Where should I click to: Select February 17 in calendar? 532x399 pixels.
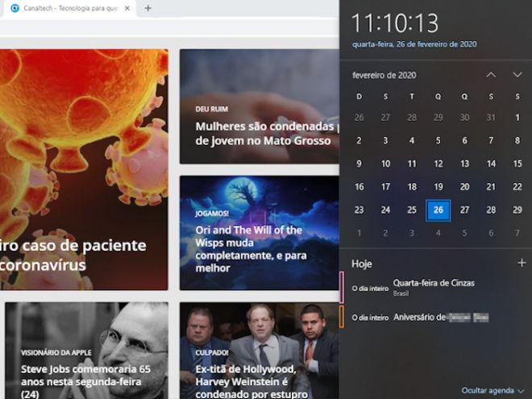(385, 187)
